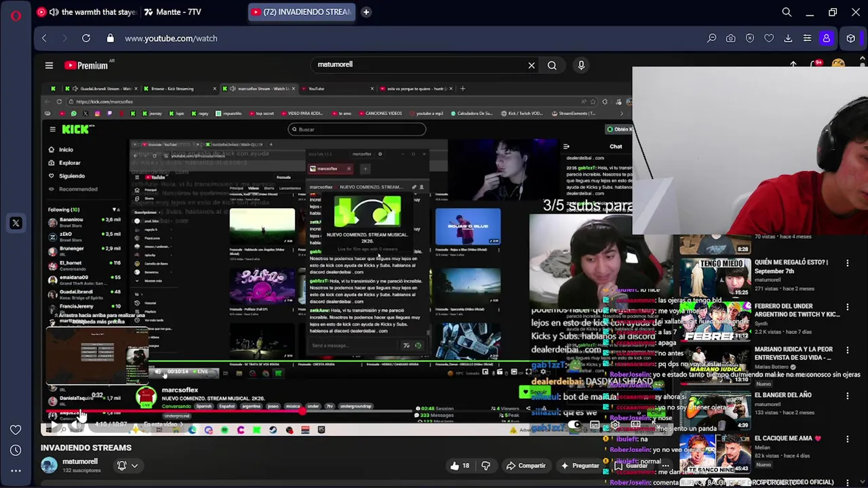Image resolution: width=868 pixels, height=488 pixels.
Task: Open ad blocker shield settings
Action: coord(750,39)
